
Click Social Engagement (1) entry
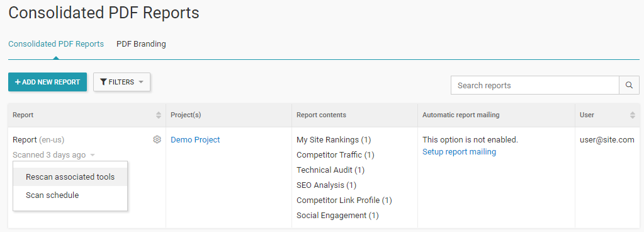coord(337,215)
